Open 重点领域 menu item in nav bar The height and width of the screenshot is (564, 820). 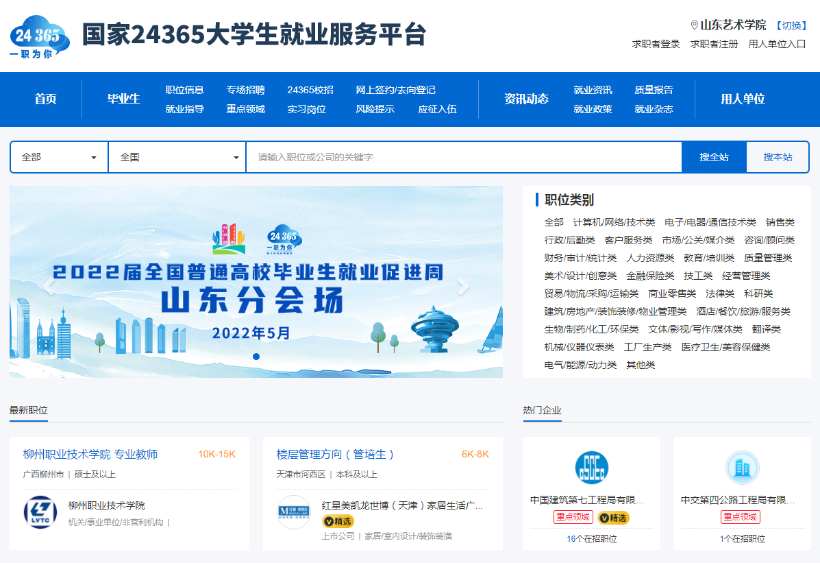tap(246, 109)
